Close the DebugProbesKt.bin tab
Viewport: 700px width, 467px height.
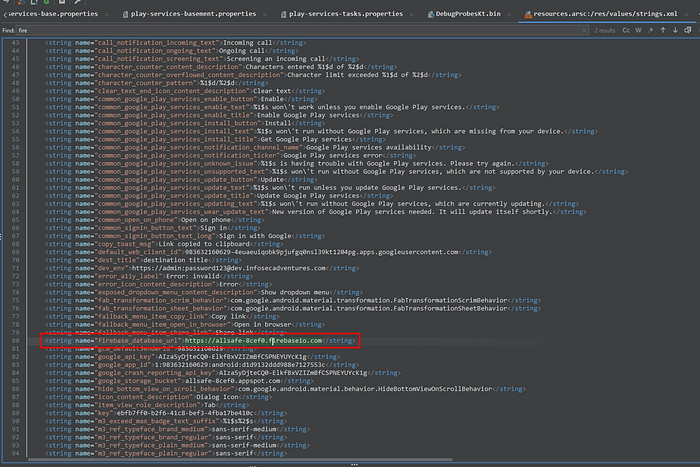coord(509,14)
